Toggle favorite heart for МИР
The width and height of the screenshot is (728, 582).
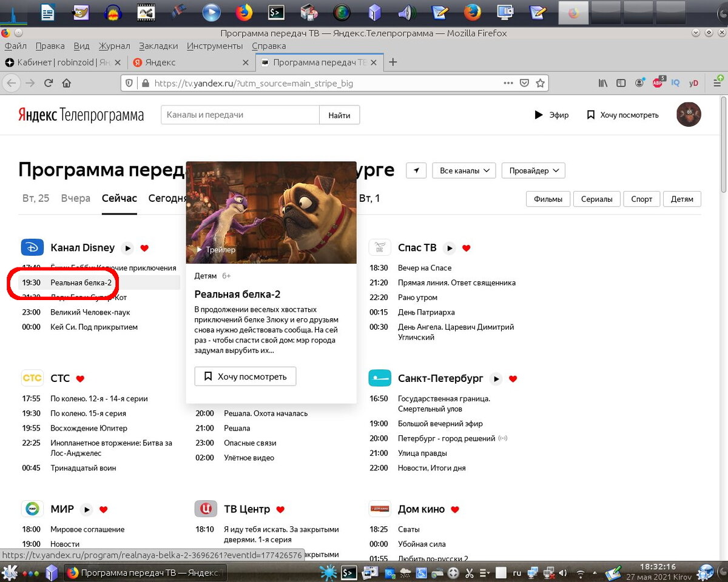point(104,510)
